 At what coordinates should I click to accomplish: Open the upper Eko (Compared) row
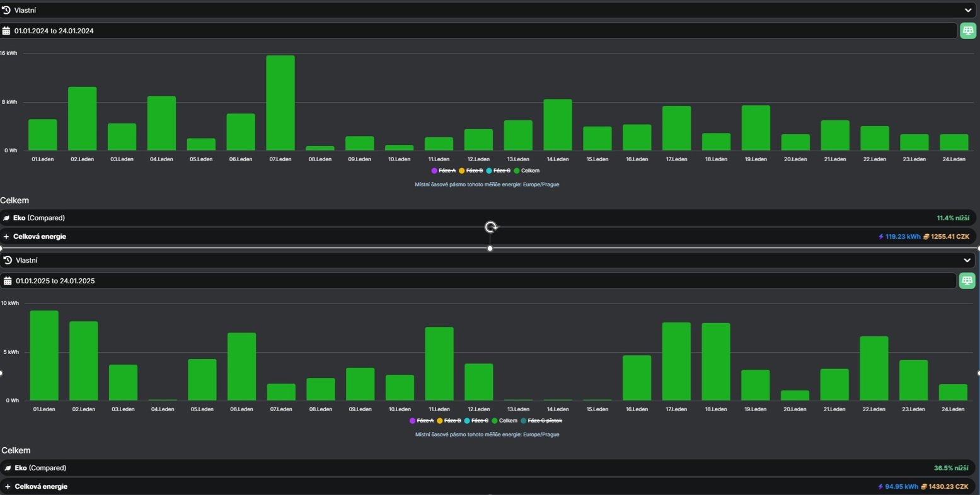tap(488, 218)
